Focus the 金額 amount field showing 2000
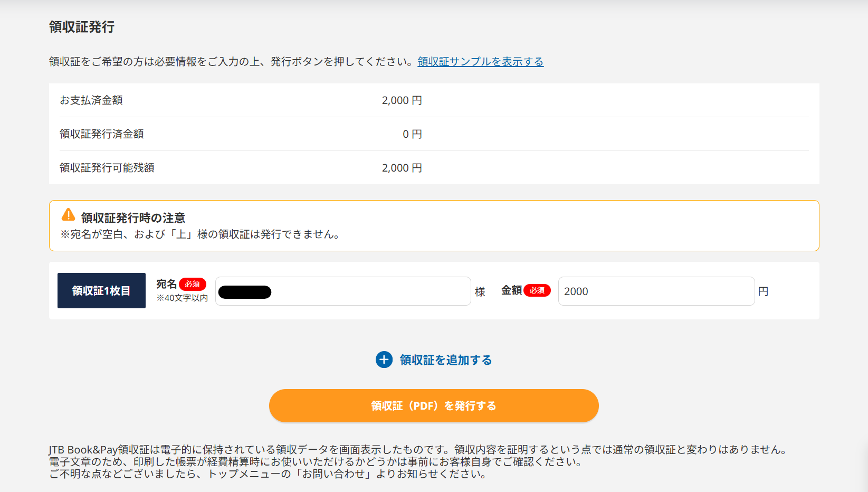Viewport: 868px width, 492px height. [656, 291]
